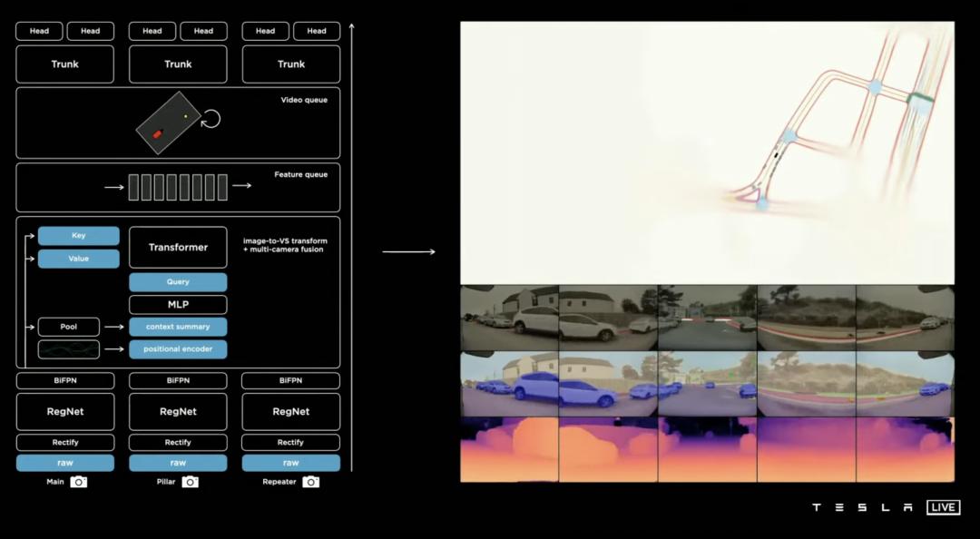Open the first raw camera view thumbnail
This screenshot has height=539, width=980.
[x=510, y=318]
